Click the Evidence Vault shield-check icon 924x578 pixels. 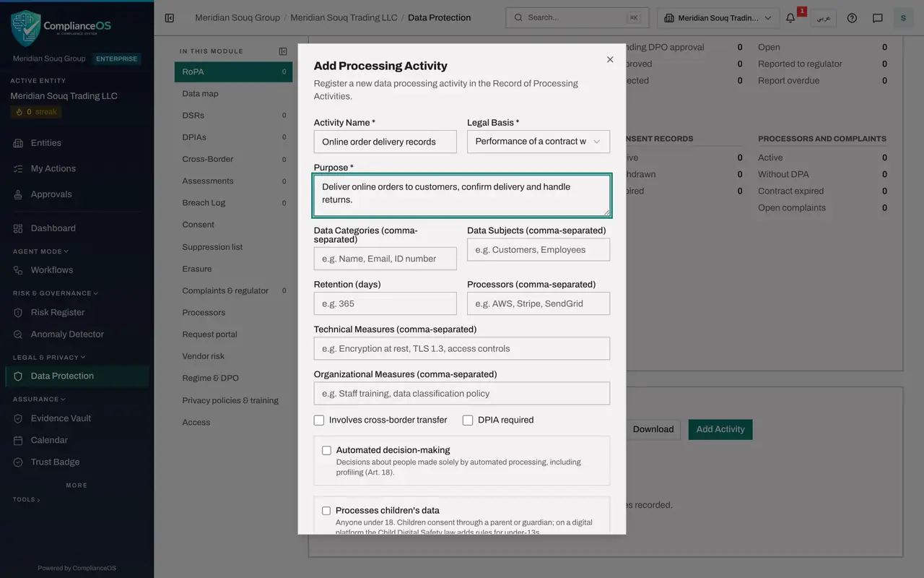pyautogui.click(x=18, y=418)
